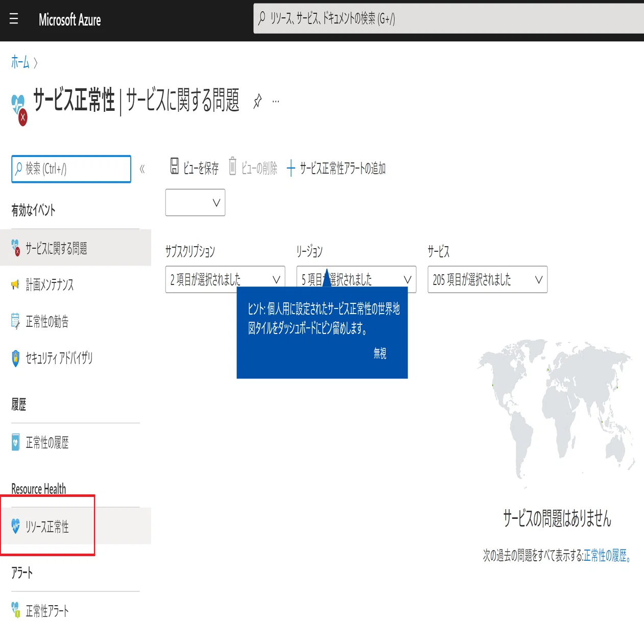The width and height of the screenshot is (644, 644).
Task: Follow the 正常性の履歴 link below map
Action: [607, 555]
